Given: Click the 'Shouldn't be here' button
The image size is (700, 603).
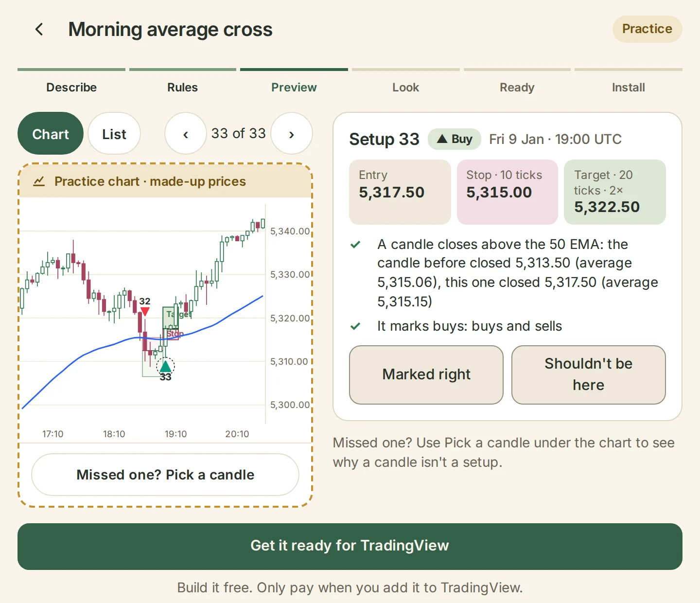Looking at the screenshot, I should coord(589,374).
